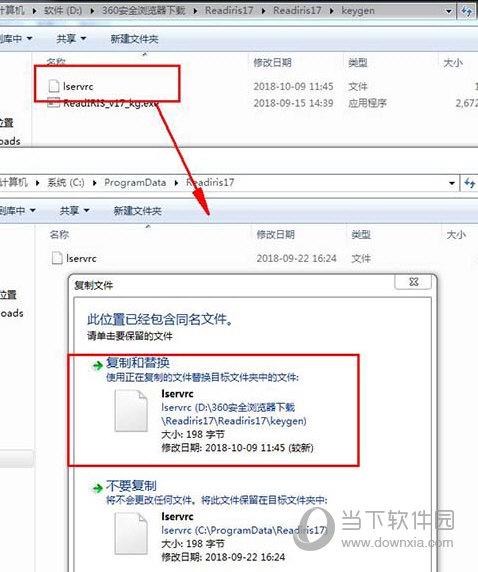Open address bar history dropdown in ProgramData window
The height and width of the screenshot is (572, 478).
pyautogui.click(x=452, y=183)
